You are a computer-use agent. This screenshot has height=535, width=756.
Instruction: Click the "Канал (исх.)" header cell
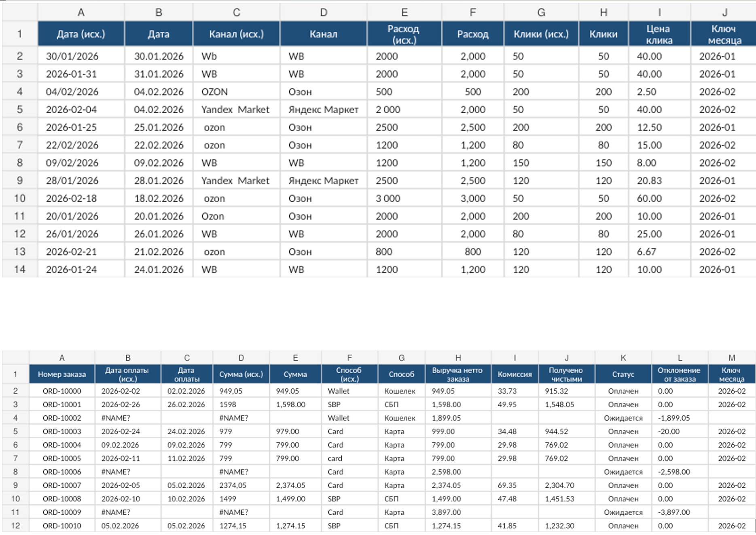coord(236,34)
